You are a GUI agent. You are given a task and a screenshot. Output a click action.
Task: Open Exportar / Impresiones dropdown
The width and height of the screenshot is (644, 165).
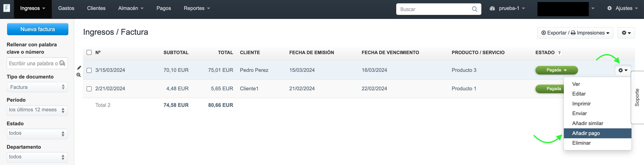(x=575, y=33)
